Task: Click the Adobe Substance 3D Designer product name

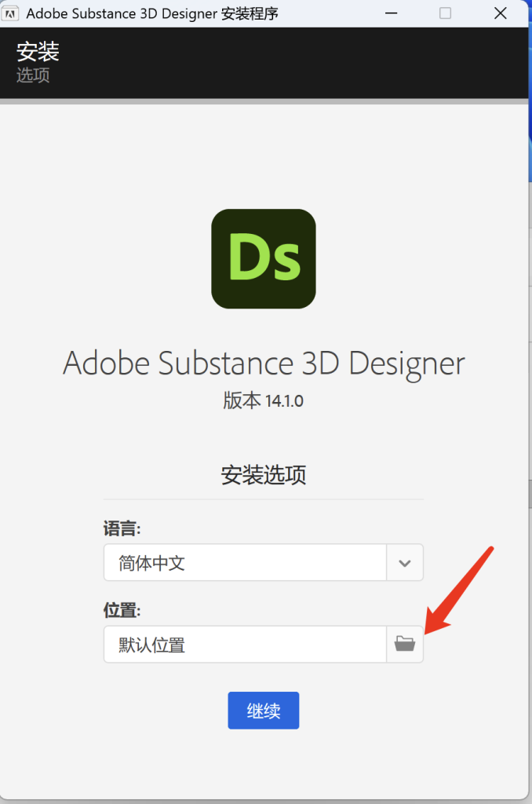Action: tap(264, 364)
